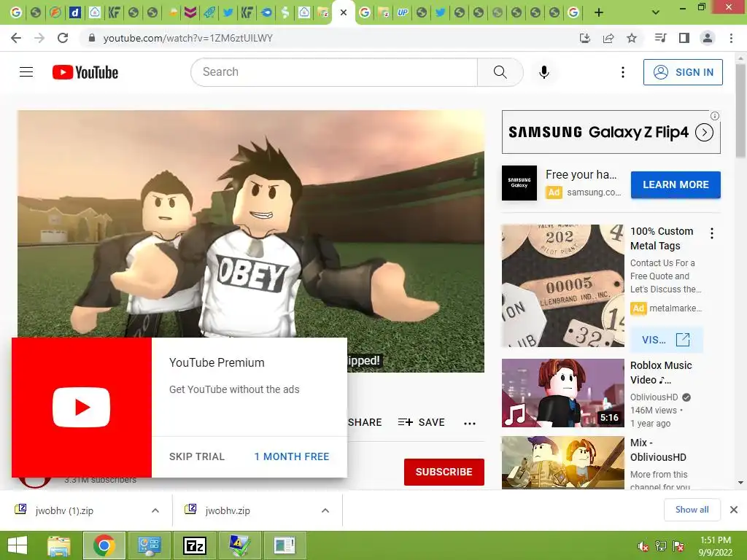Click the magnifying glass search button
The image size is (747, 560).
point(500,72)
